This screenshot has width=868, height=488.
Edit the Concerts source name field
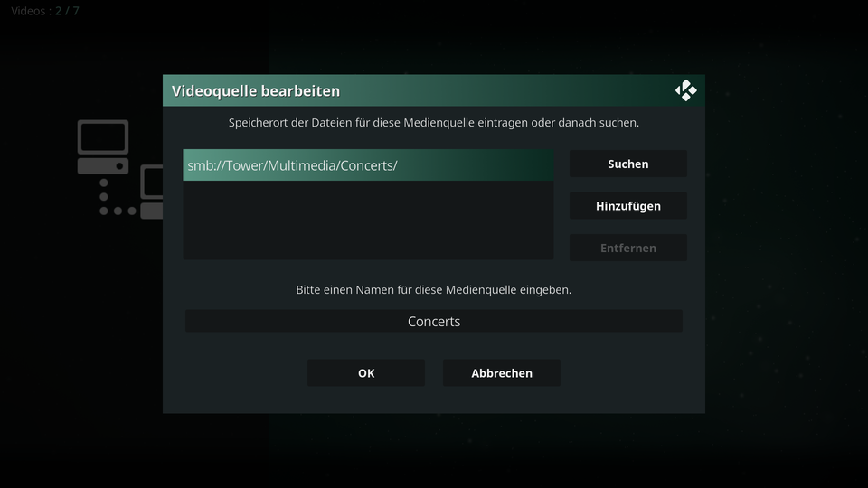coord(433,321)
